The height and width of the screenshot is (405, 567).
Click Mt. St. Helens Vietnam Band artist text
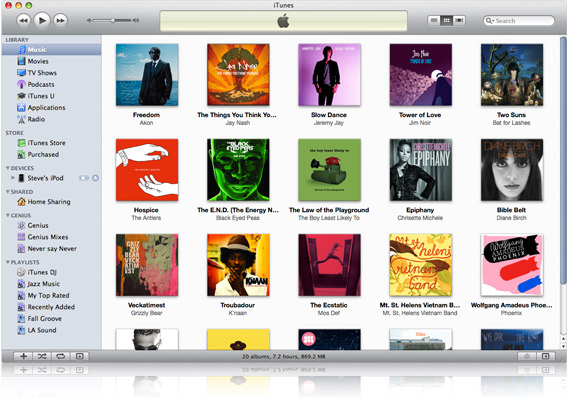[420, 313]
